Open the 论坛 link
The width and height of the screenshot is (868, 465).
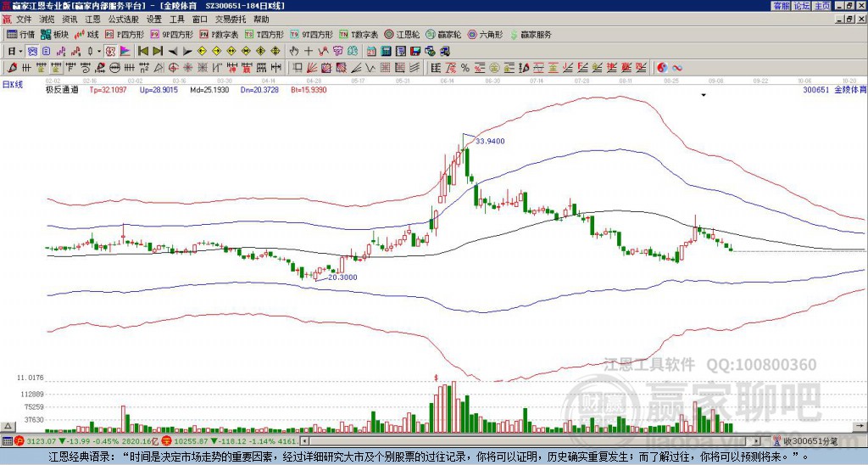point(802,6)
